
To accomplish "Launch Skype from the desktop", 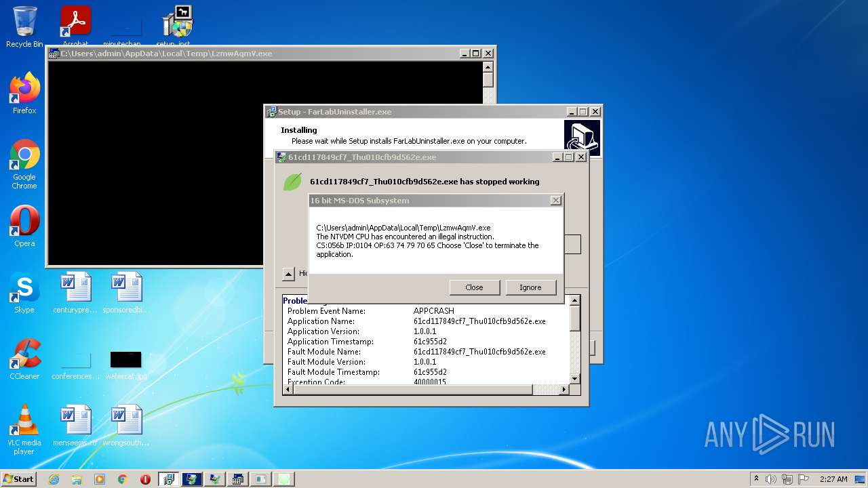I will click(x=24, y=293).
